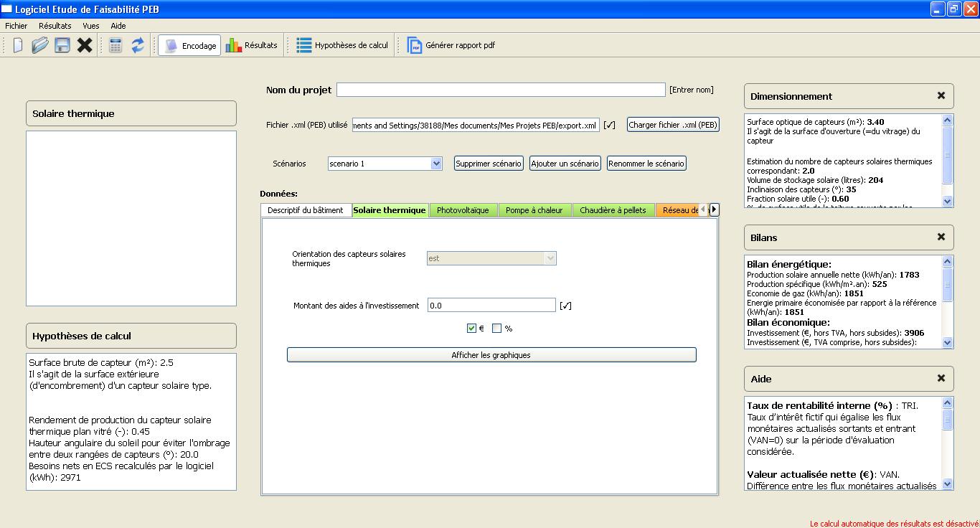Switch to the Pompe à chaleur tab
980x528 pixels.
(x=534, y=210)
